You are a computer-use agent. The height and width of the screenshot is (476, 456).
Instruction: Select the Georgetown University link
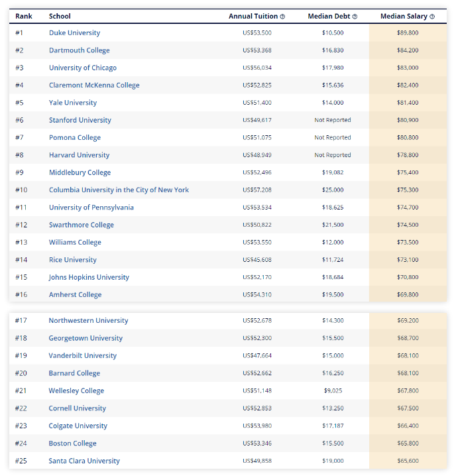[x=85, y=338]
